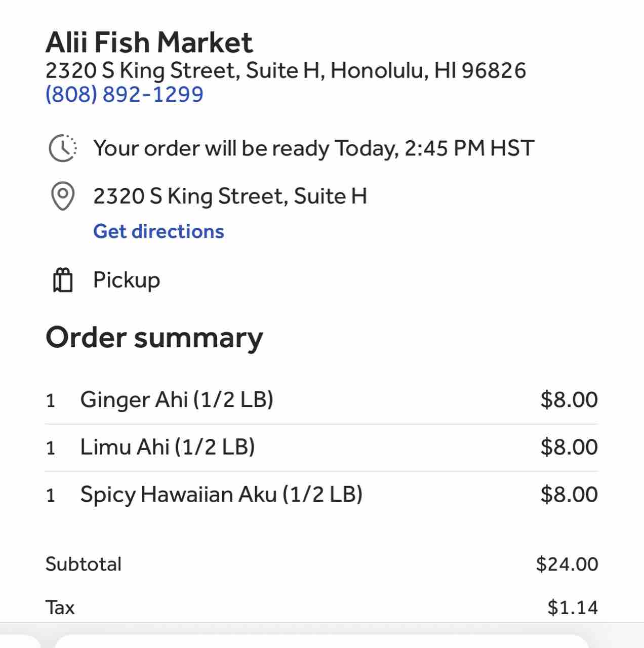
Task: Click the Order summary heading
Action: coord(154,338)
